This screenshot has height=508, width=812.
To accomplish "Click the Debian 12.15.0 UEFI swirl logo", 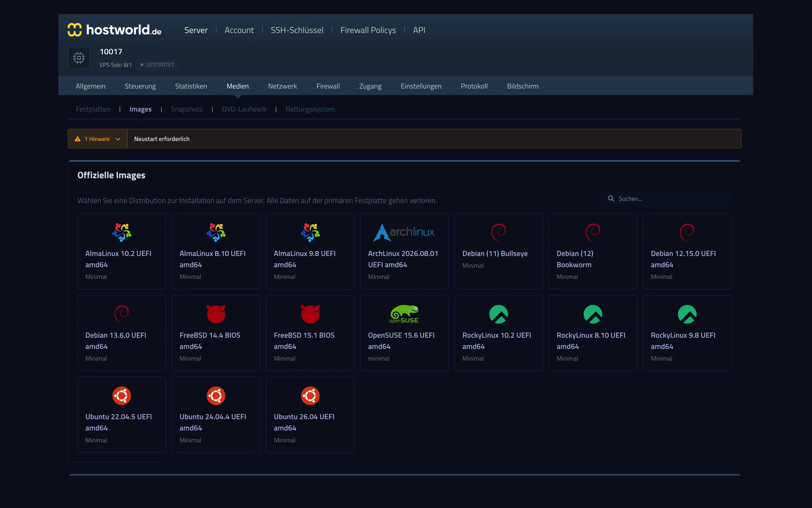I will tap(687, 232).
